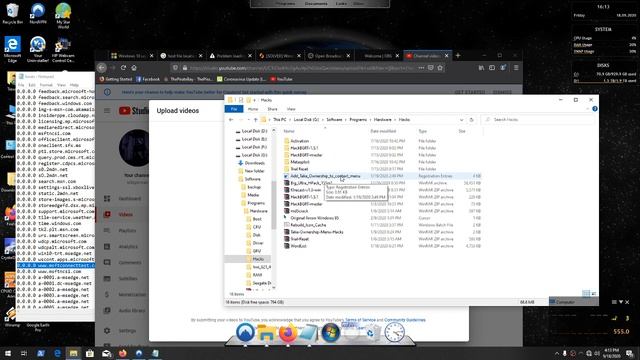The width and height of the screenshot is (640, 360).
Task: Click the Search Hacks input field
Action: (x=538, y=120)
